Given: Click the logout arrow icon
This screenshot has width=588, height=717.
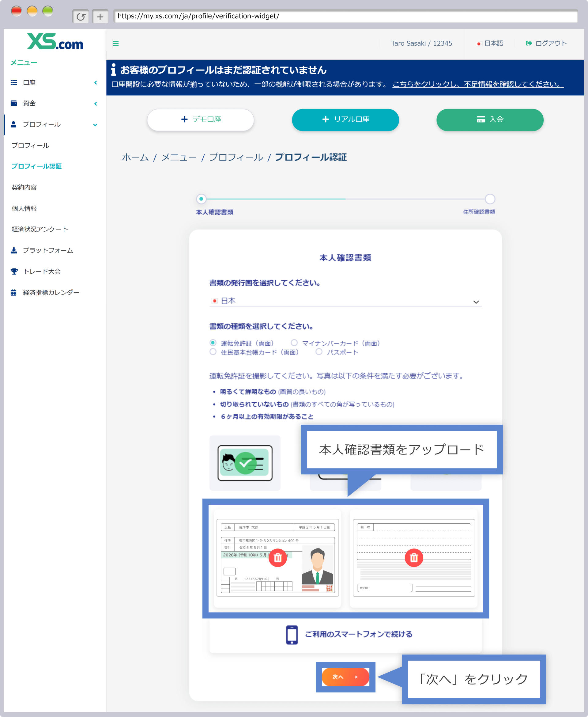Looking at the screenshot, I should coord(528,43).
